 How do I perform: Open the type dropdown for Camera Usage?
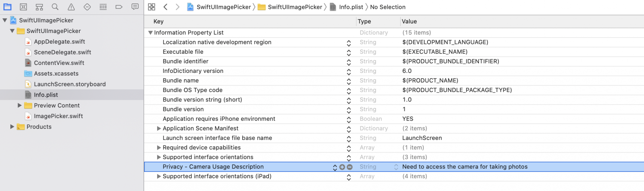point(396,167)
